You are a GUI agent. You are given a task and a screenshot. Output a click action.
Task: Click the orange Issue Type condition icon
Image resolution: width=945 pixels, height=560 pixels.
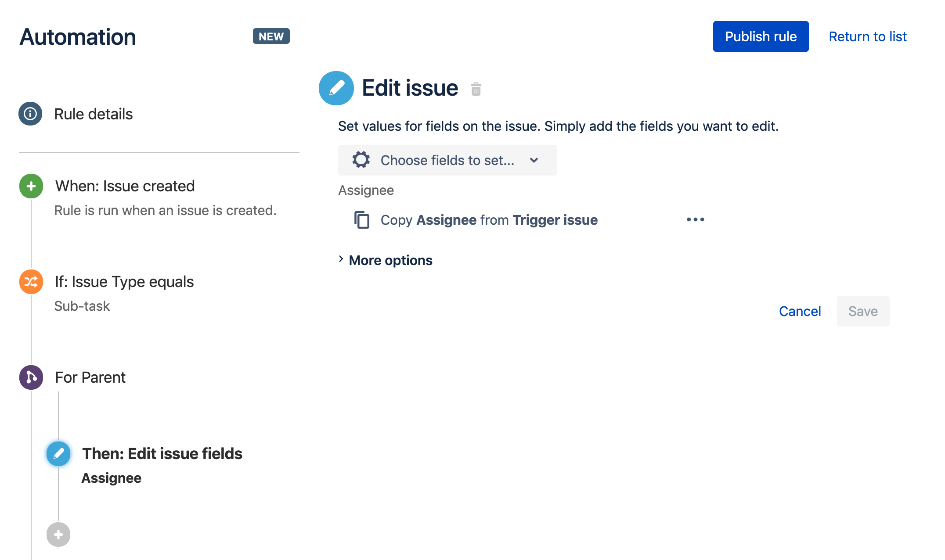pos(31,282)
